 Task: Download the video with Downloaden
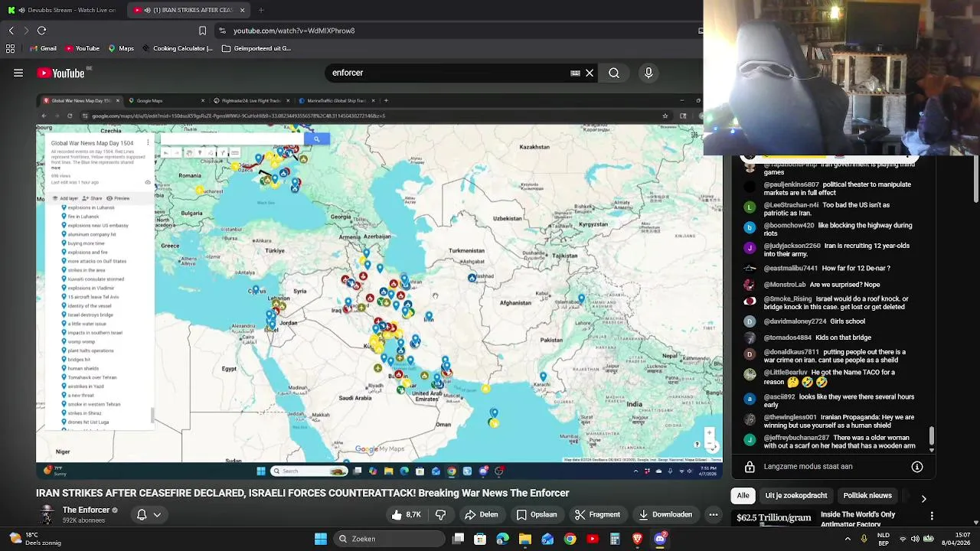pyautogui.click(x=665, y=514)
